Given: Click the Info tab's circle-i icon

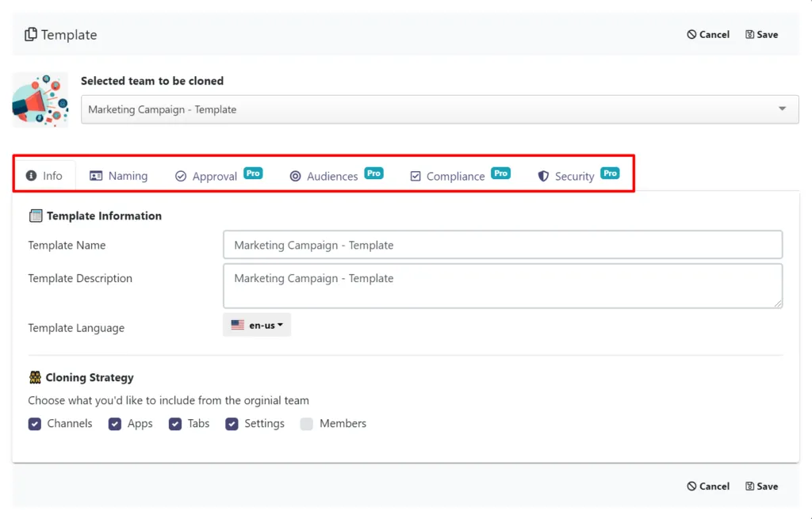Looking at the screenshot, I should (32, 175).
